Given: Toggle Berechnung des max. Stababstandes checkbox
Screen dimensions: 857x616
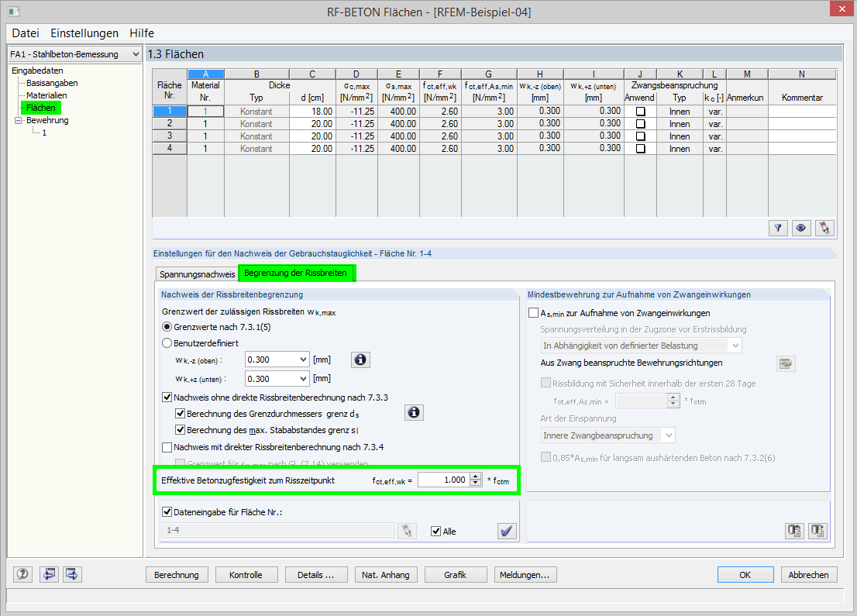Looking at the screenshot, I should tap(180, 430).
